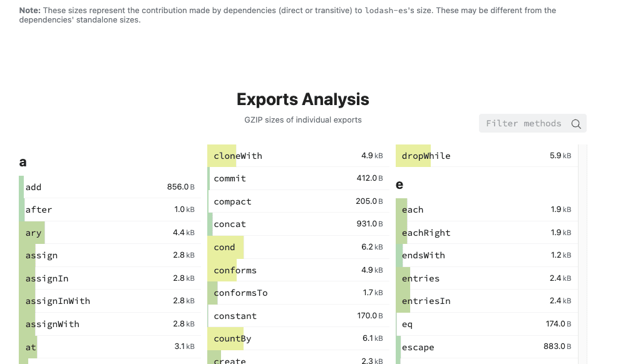Click the Exports Analysis heading

pos(303,99)
